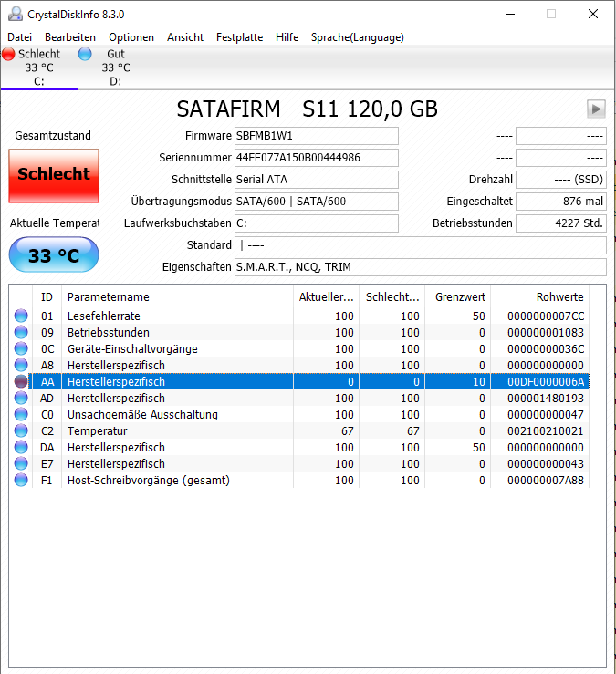This screenshot has height=674, width=616.
Task: Click raw value 000000007A88
Action: click(x=546, y=480)
